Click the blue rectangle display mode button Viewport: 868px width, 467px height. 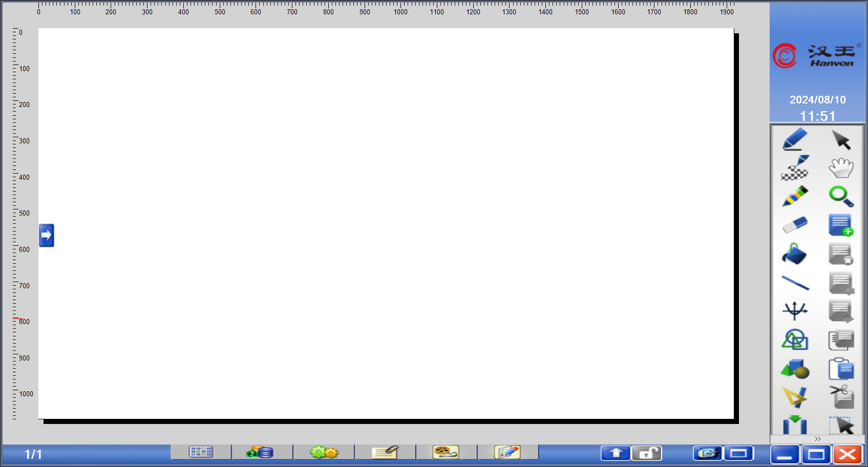(738, 453)
